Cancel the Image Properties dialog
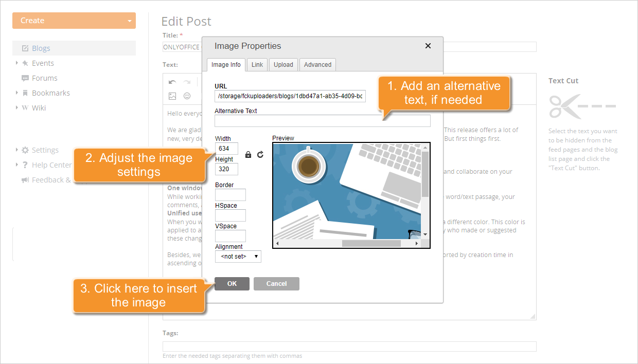The width and height of the screenshot is (638, 364). [x=276, y=283]
